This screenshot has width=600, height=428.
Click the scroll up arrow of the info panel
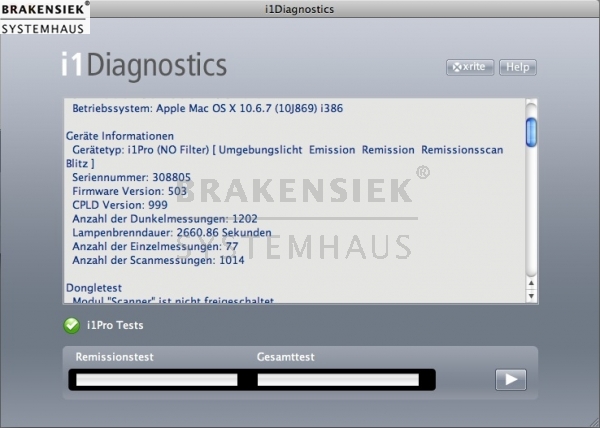pyautogui.click(x=531, y=283)
